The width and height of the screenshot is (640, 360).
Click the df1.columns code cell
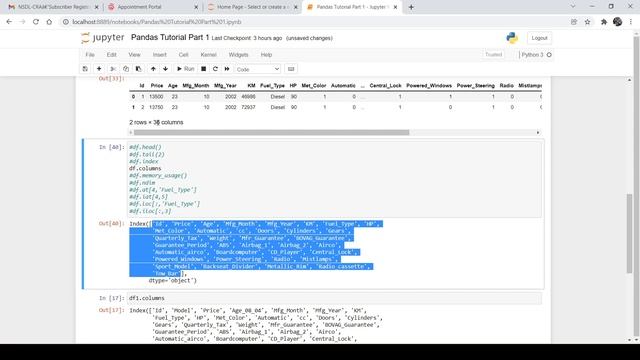click(335, 298)
